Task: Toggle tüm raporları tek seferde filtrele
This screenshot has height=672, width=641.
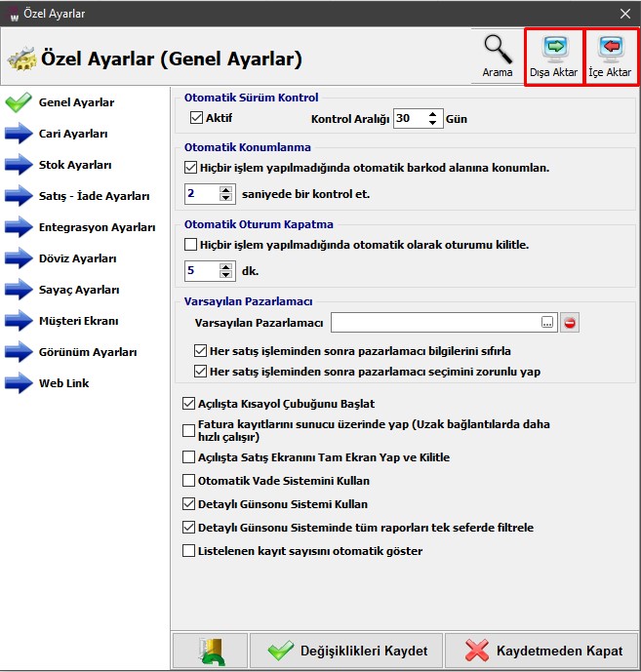Action: pyautogui.click(x=188, y=527)
